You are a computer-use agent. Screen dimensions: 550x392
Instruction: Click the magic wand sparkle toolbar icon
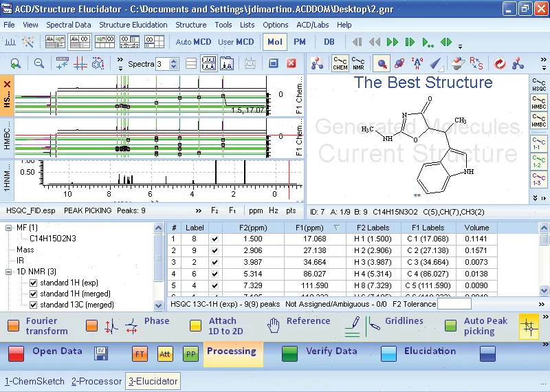tap(28, 42)
